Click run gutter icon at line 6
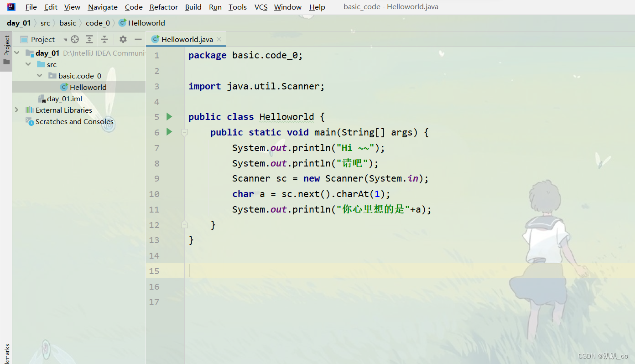635x364 pixels. coord(169,132)
